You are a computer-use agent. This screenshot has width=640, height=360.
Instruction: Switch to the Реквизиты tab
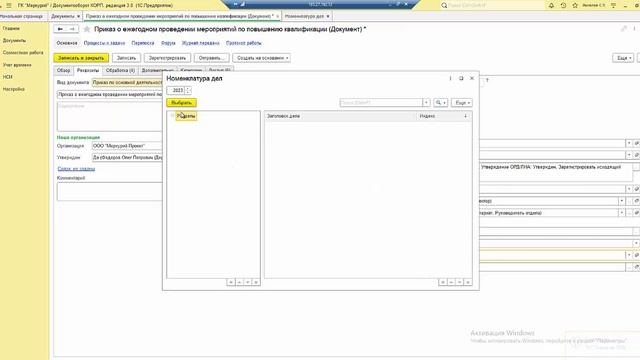click(x=88, y=71)
